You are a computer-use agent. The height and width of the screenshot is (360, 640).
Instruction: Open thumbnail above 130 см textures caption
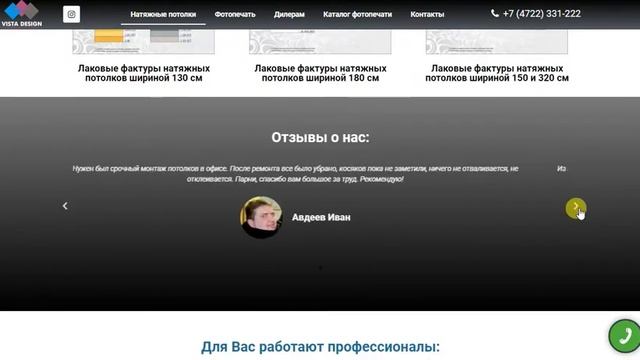click(x=144, y=42)
